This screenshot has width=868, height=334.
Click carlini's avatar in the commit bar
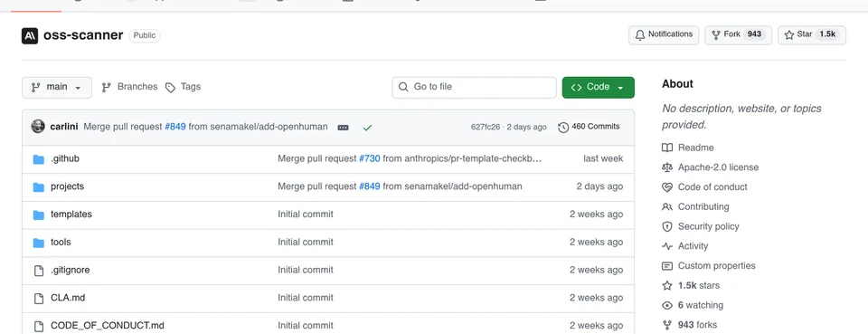[x=38, y=127]
